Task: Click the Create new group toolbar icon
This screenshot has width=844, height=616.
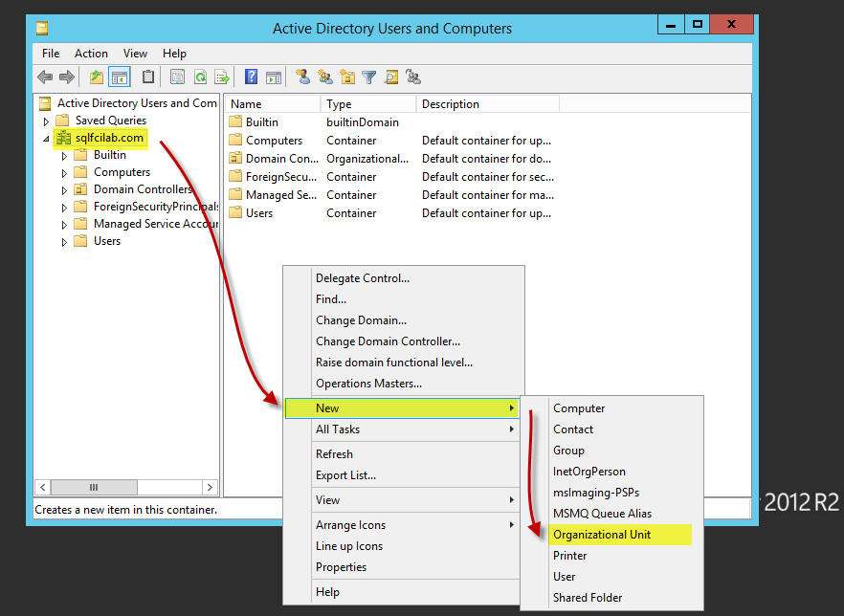Action: pos(325,77)
